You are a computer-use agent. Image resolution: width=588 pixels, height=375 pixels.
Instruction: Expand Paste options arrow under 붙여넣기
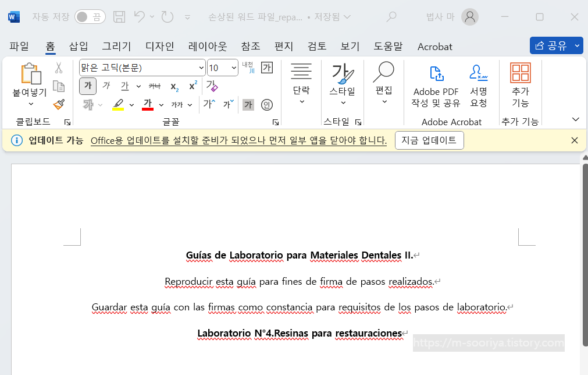coord(31,104)
